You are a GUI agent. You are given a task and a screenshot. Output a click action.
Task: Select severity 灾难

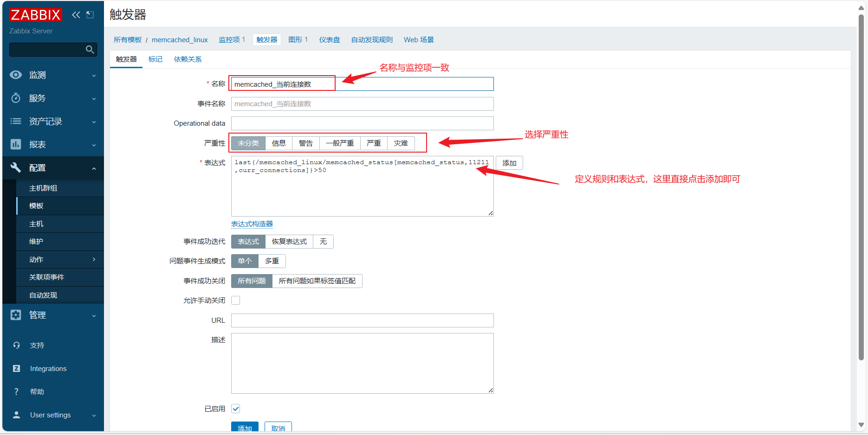(x=401, y=143)
